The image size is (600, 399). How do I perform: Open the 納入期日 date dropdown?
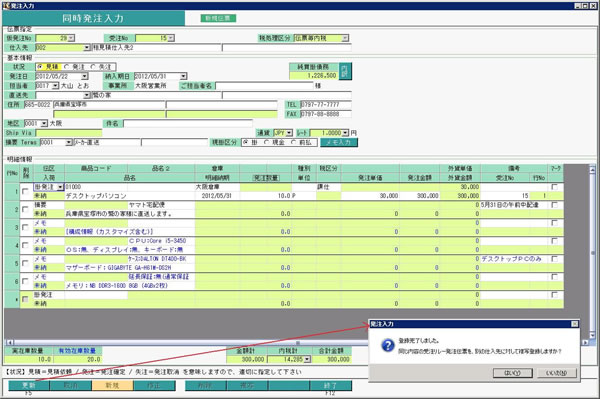(184, 76)
